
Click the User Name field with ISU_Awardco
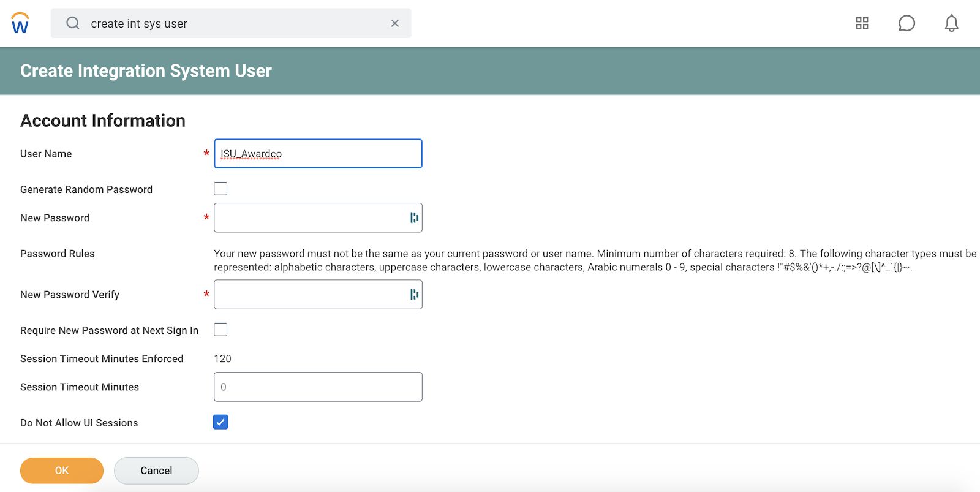(317, 154)
